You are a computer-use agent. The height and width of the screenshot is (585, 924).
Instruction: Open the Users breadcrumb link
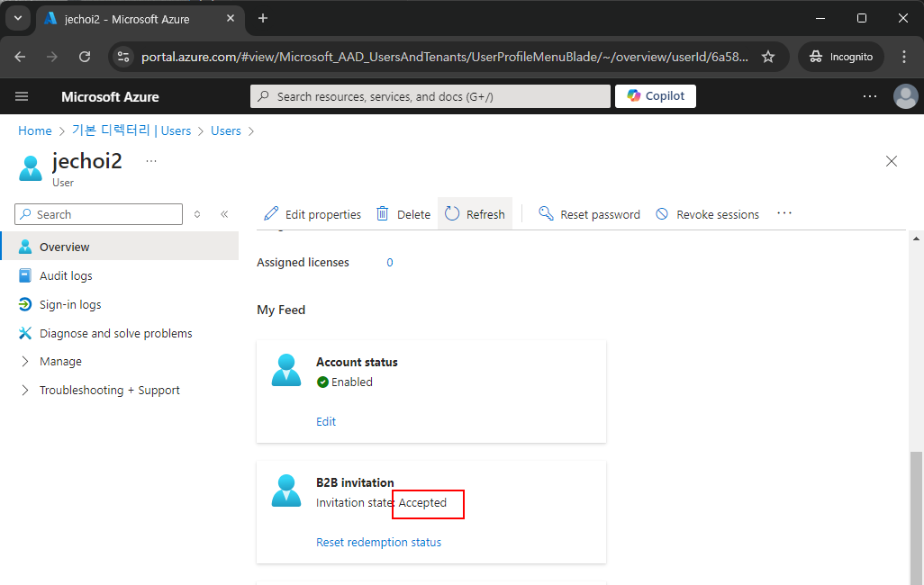click(x=226, y=130)
